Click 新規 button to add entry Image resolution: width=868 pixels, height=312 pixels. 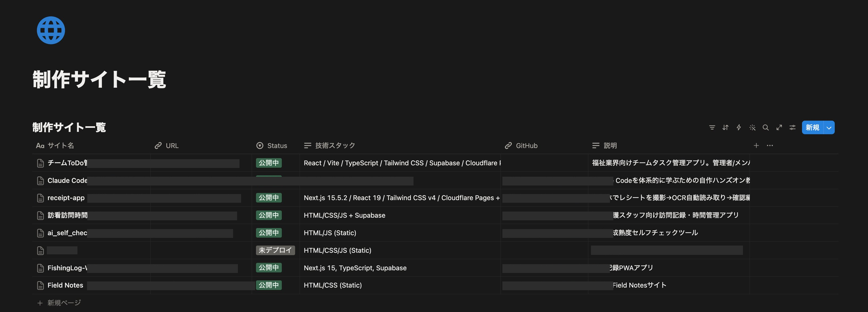click(x=812, y=128)
